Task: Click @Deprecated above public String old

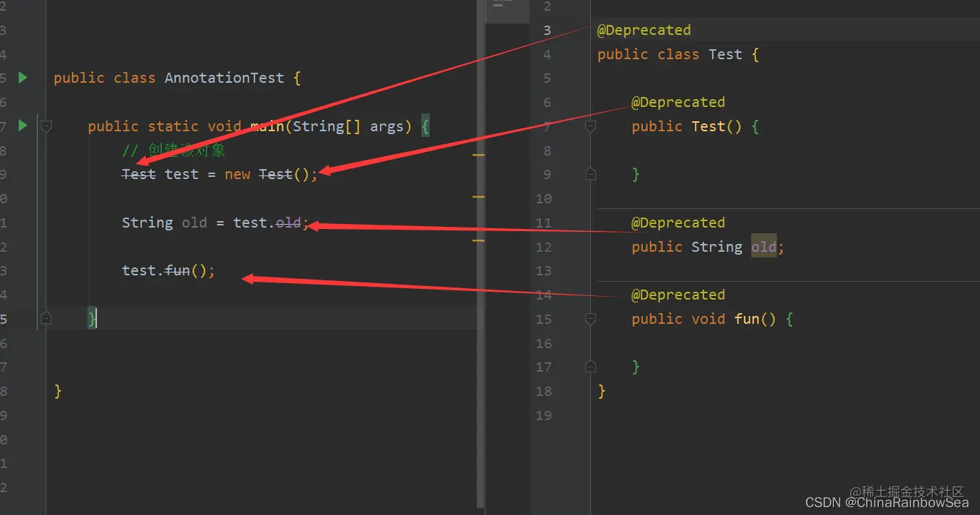Action: (679, 223)
